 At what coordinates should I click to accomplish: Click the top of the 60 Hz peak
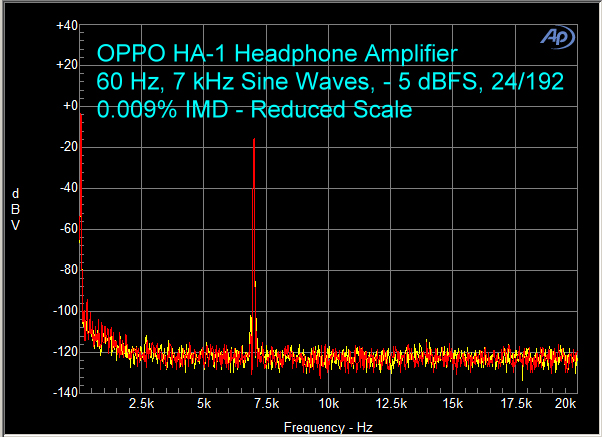click(x=80, y=114)
